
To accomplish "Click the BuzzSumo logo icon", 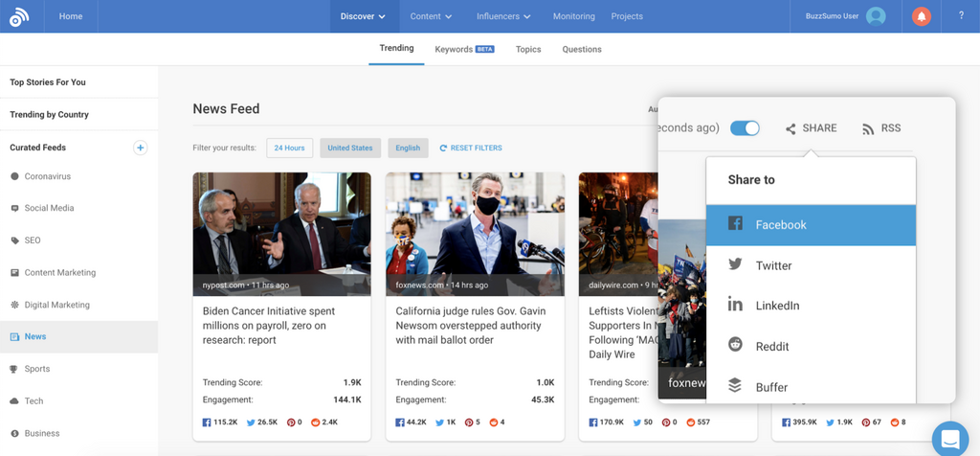I will pyautogui.click(x=19, y=16).
